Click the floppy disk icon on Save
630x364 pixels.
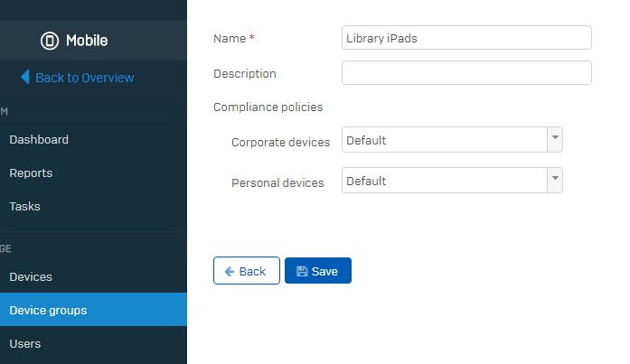[x=302, y=271]
